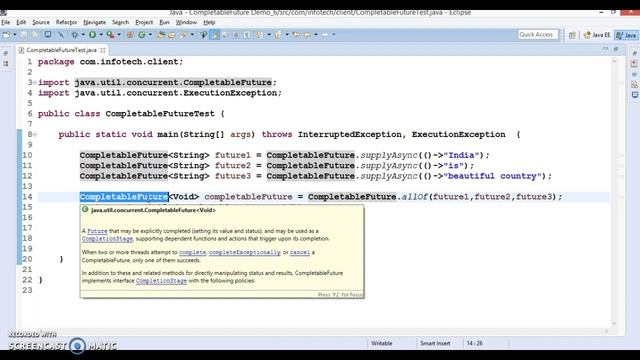This screenshot has width=640, height=360.
Task: Toggle the highlighted Block Selection mode button
Action: tap(214, 35)
